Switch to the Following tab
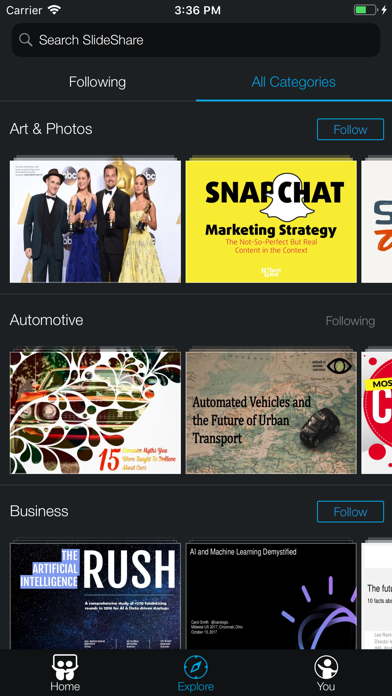This screenshot has height=696, width=392. [98, 82]
